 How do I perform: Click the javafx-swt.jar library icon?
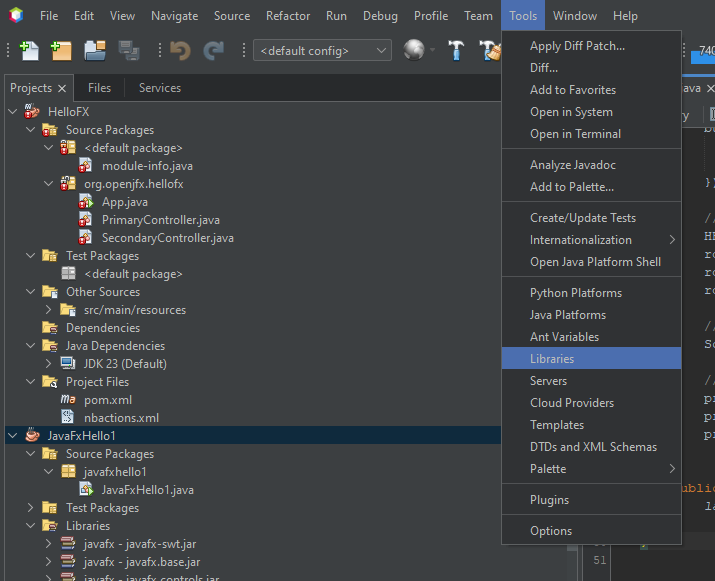[68, 544]
